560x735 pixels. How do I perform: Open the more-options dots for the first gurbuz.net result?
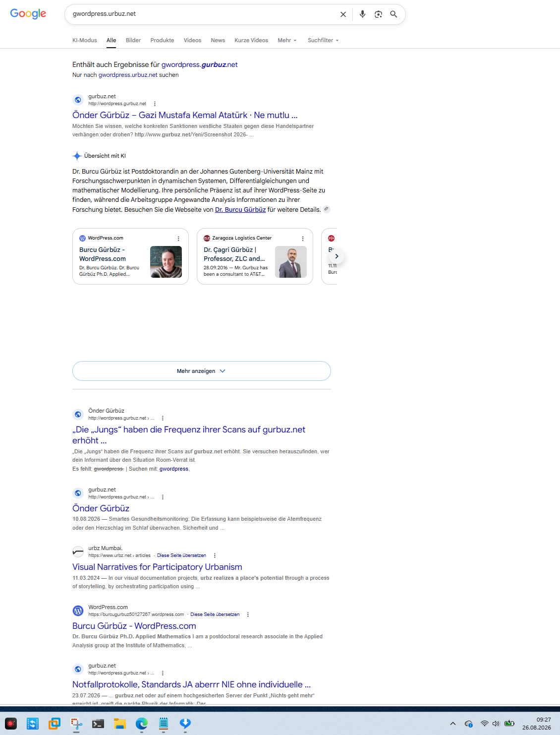[155, 104]
